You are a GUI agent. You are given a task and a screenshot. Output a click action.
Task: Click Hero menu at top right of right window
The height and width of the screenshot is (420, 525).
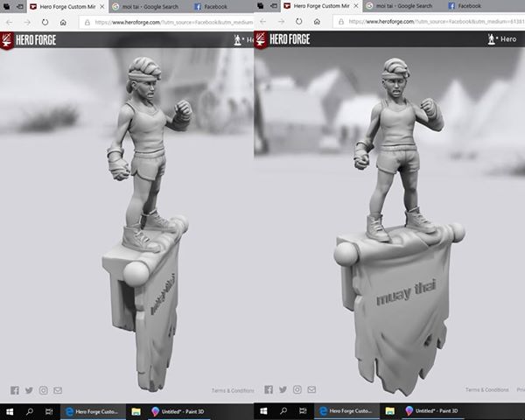point(506,39)
